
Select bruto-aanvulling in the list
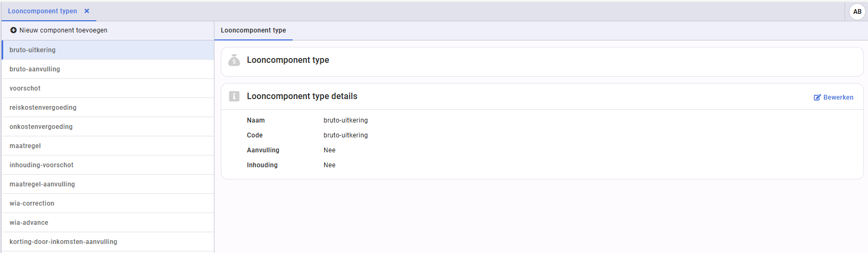coord(35,69)
